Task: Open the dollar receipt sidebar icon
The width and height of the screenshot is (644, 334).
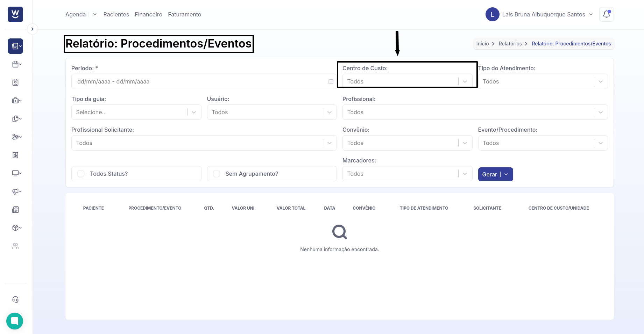Action: pyautogui.click(x=15, y=155)
